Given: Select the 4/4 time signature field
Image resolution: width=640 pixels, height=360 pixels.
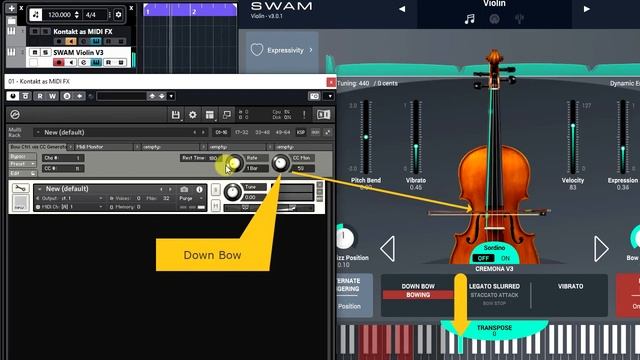Looking at the screenshot, I should (x=91, y=15).
